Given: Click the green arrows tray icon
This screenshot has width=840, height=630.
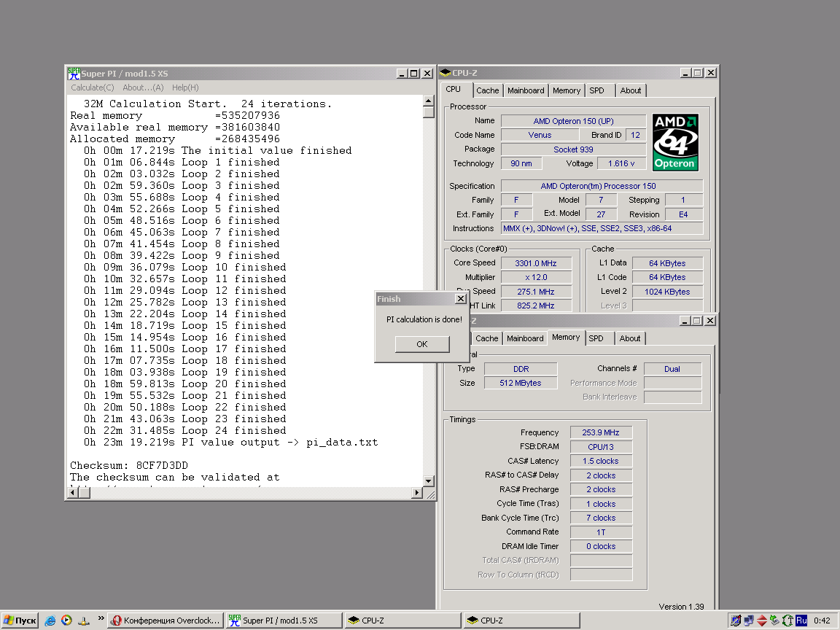Looking at the screenshot, I should point(774,621).
